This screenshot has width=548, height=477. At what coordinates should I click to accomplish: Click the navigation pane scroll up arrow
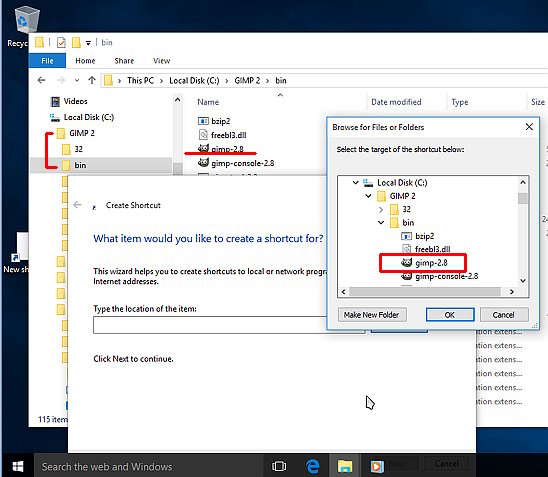coord(178,100)
